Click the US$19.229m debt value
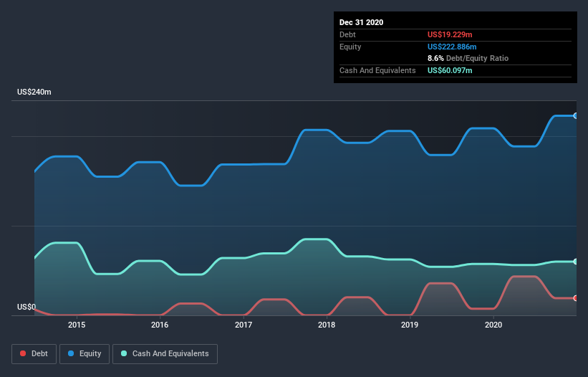 coord(450,34)
